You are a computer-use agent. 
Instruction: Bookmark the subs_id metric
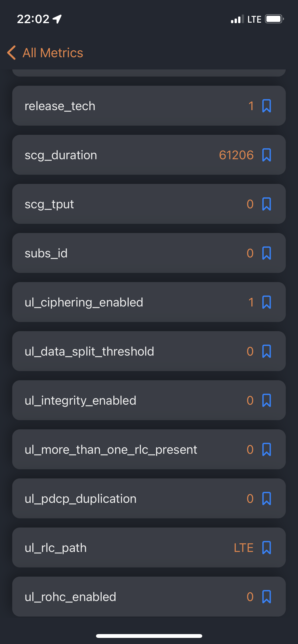(266, 253)
